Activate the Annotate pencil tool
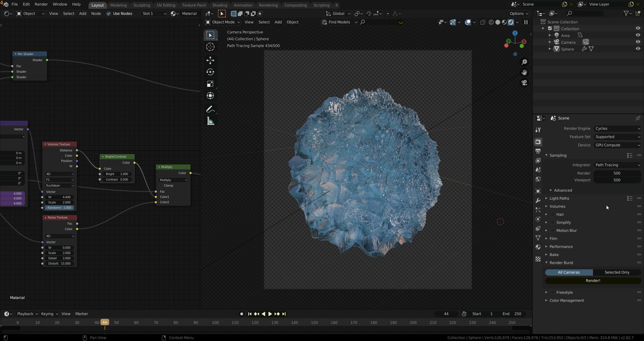Viewport: 644px width, 341px height. click(210, 109)
